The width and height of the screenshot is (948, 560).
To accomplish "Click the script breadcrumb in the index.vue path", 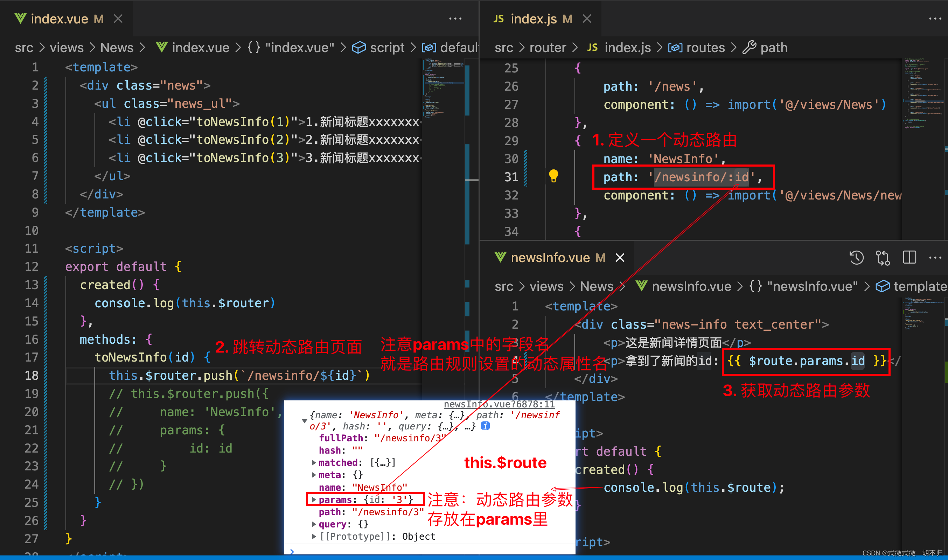I will 387,48.
